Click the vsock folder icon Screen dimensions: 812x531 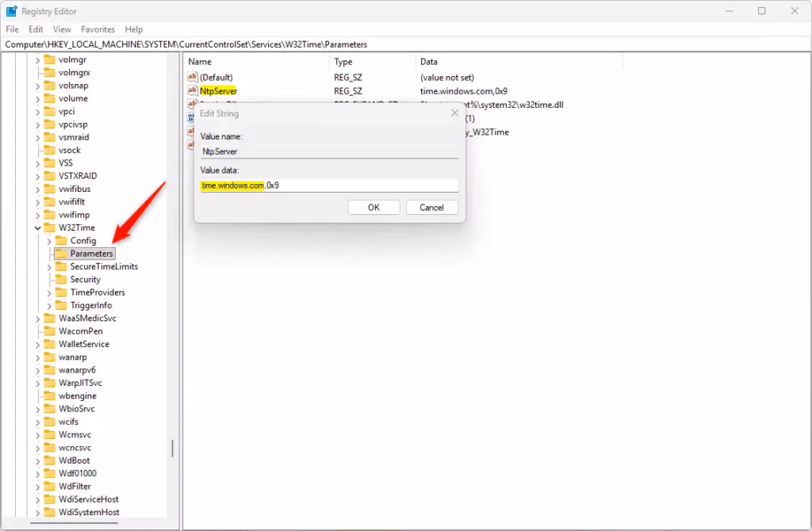click(x=50, y=150)
